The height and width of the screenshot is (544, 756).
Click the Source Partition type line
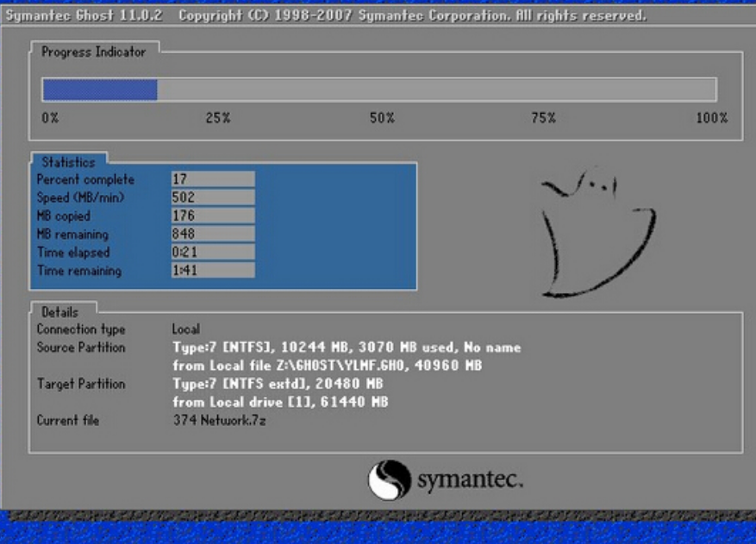click(346, 347)
